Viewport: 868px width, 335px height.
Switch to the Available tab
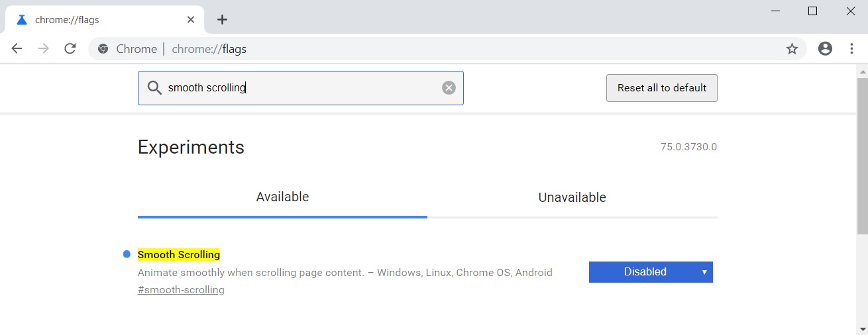click(282, 197)
